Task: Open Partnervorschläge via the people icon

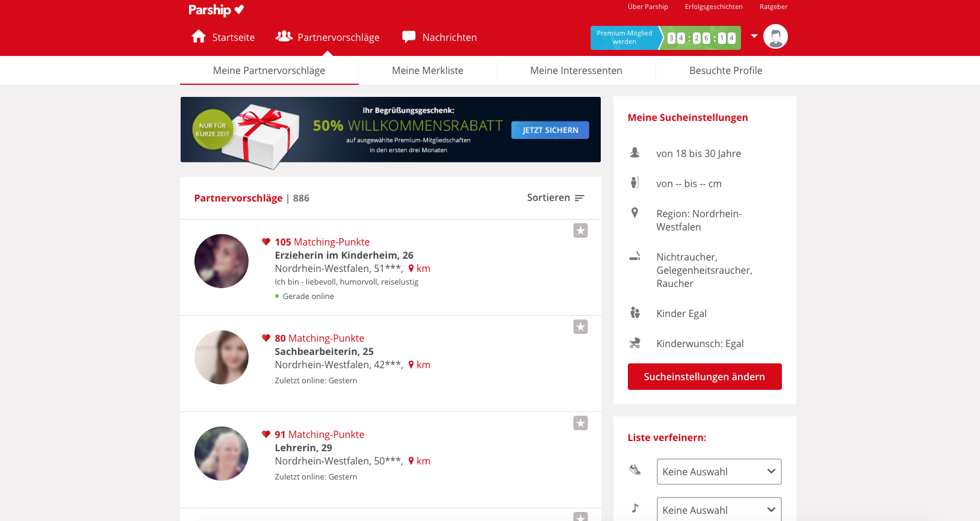Action: coord(284,36)
